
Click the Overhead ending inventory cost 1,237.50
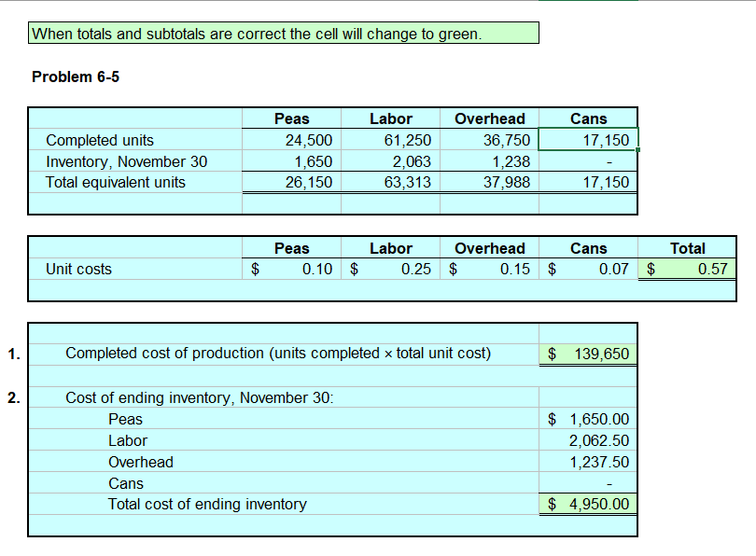point(597,462)
